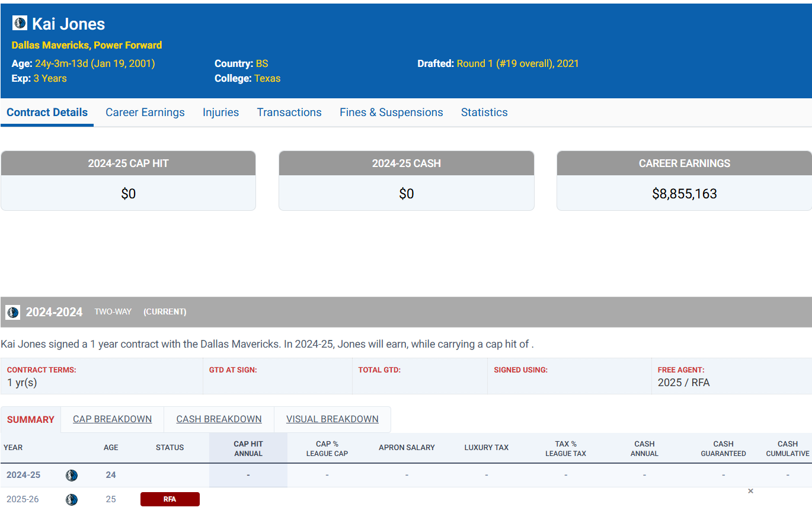This screenshot has width=812, height=517.
Task: Click the Status column header
Action: 170,448
